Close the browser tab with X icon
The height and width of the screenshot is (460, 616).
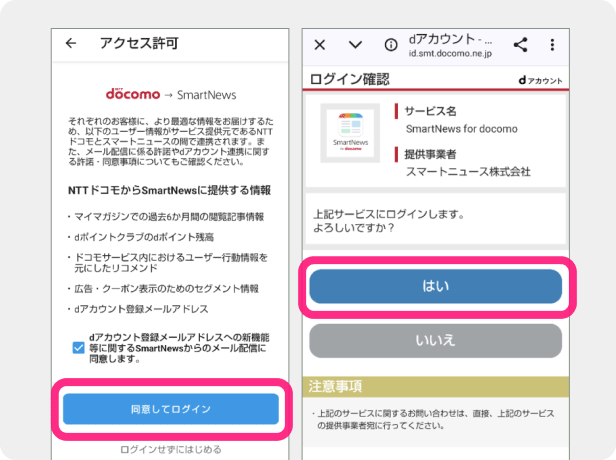tap(320, 45)
